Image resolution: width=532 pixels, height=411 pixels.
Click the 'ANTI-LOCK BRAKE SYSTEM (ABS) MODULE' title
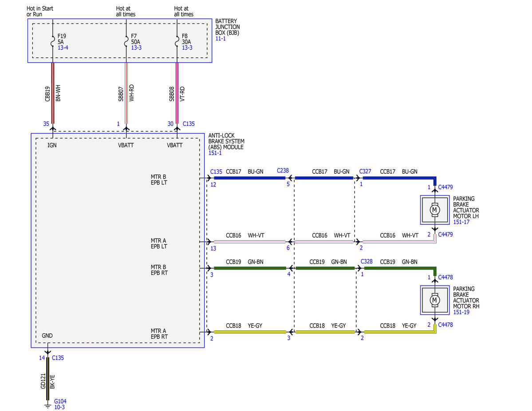[x=226, y=141]
